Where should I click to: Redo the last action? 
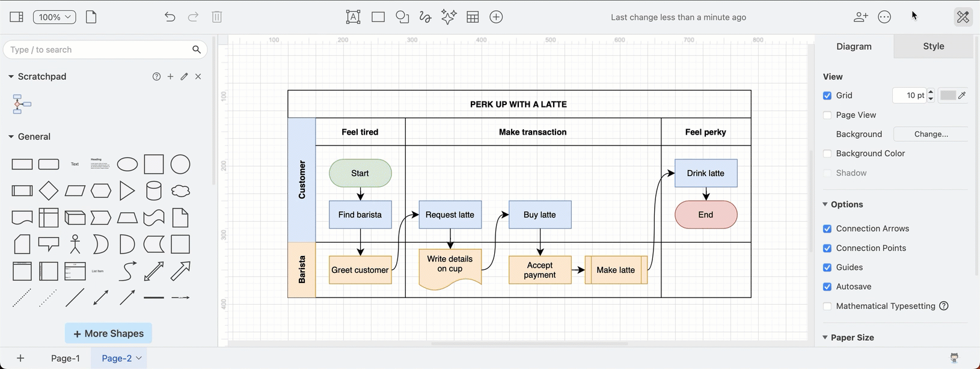click(x=193, y=17)
